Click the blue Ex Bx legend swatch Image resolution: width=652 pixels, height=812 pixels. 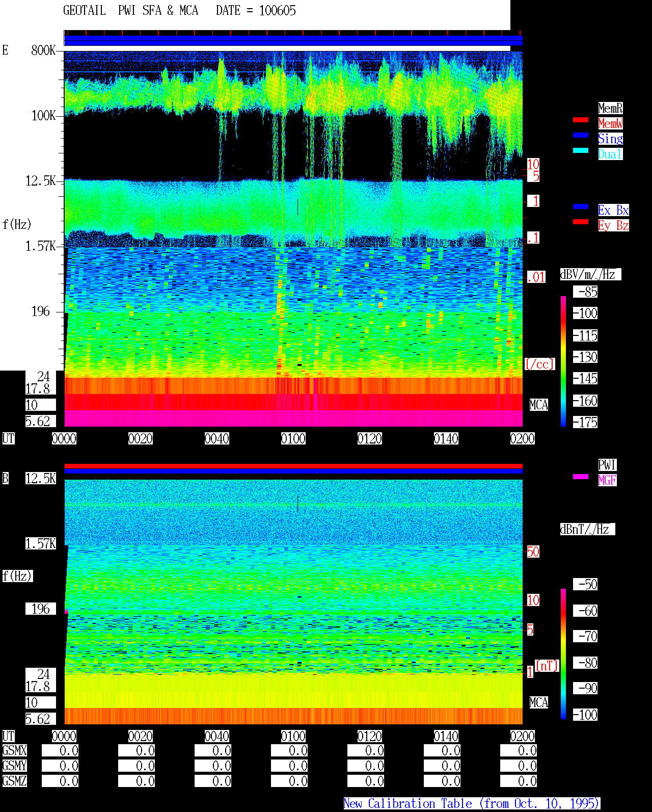581,206
